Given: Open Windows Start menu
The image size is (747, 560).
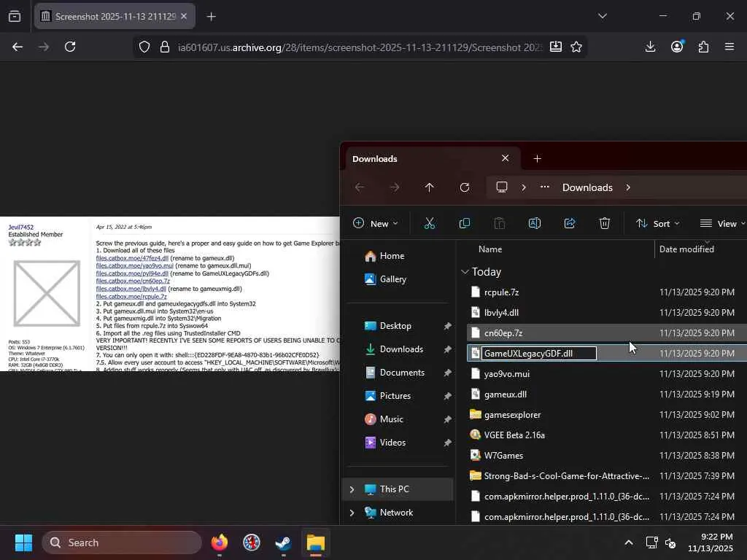Looking at the screenshot, I should (x=23, y=542).
